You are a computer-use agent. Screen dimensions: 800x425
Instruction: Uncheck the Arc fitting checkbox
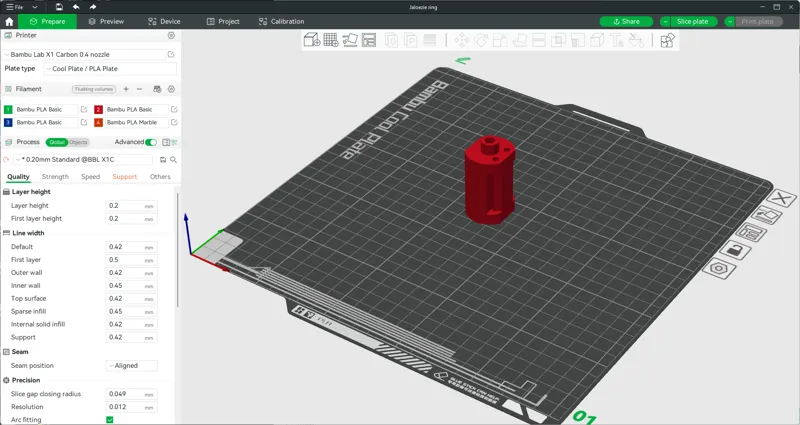click(110, 420)
